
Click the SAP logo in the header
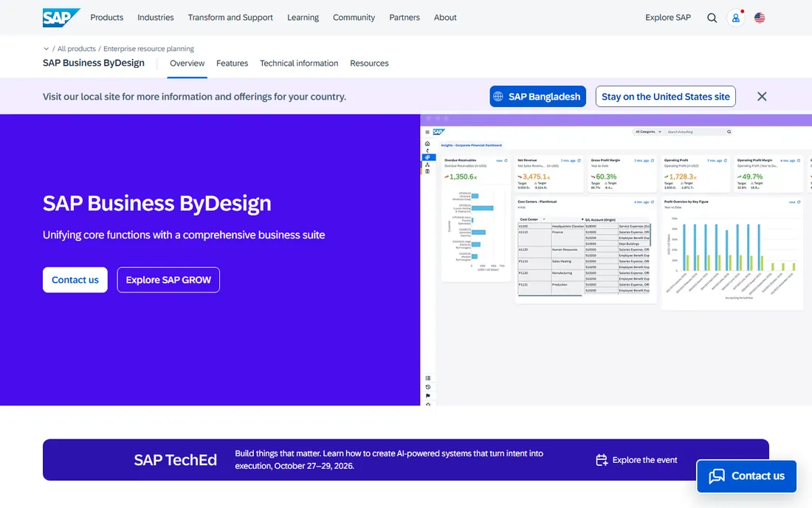click(61, 18)
